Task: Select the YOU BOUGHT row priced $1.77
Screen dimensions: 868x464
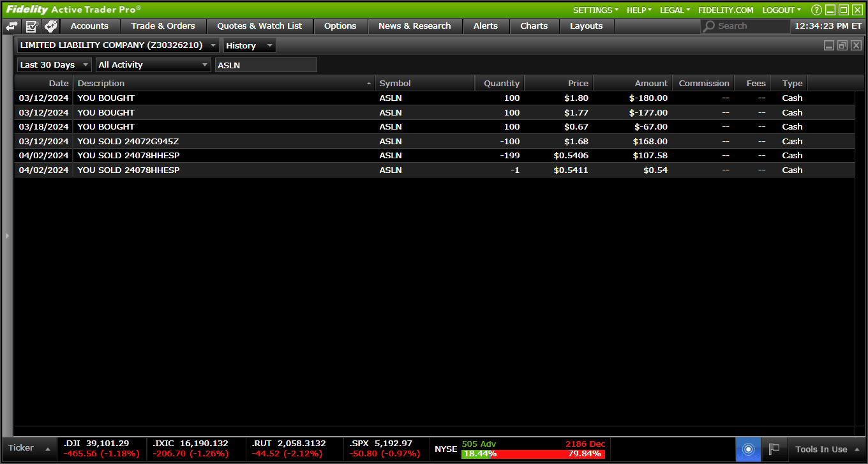Action: 434,113
